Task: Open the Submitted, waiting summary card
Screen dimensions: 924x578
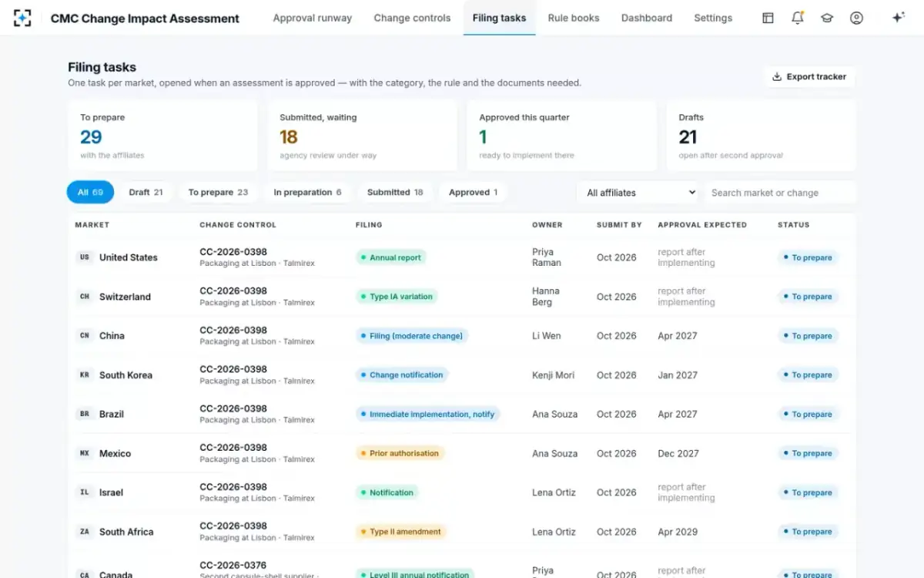Action: tap(362, 136)
